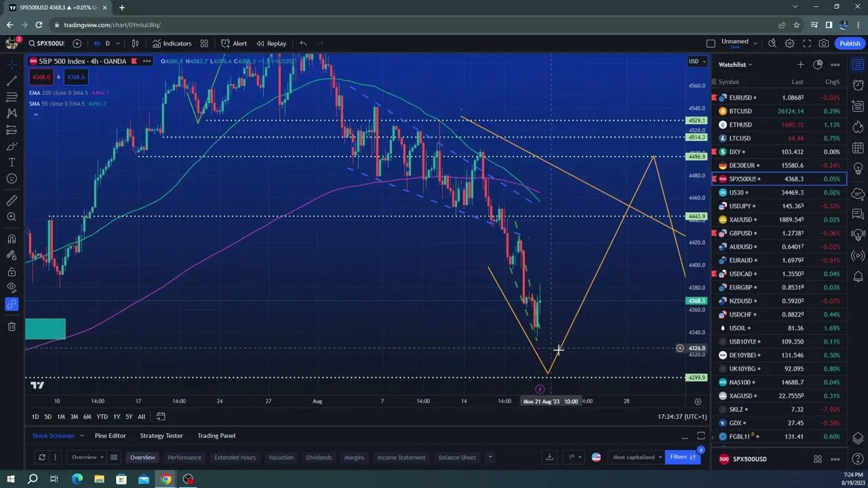868x488 pixels.
Task: Click the Publish button
Action: 850,43
